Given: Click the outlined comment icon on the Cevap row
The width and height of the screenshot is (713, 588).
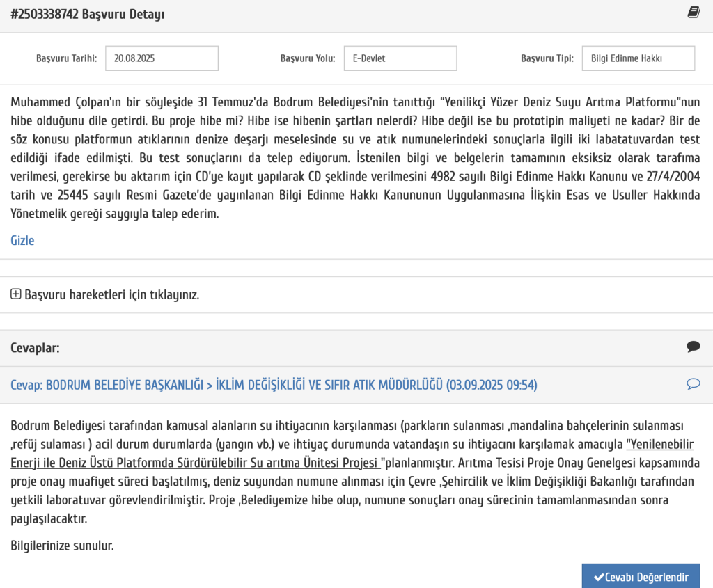Looking at the screenshot, I should [694, 384].
